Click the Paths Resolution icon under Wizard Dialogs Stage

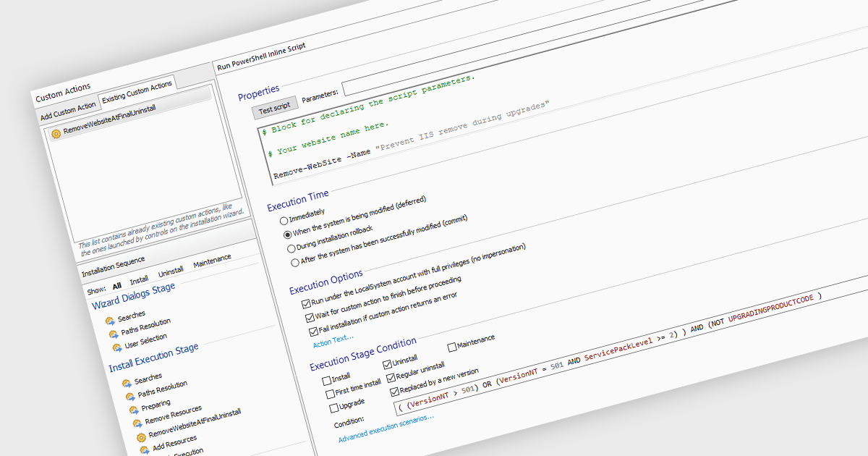[x=113, y=334]
